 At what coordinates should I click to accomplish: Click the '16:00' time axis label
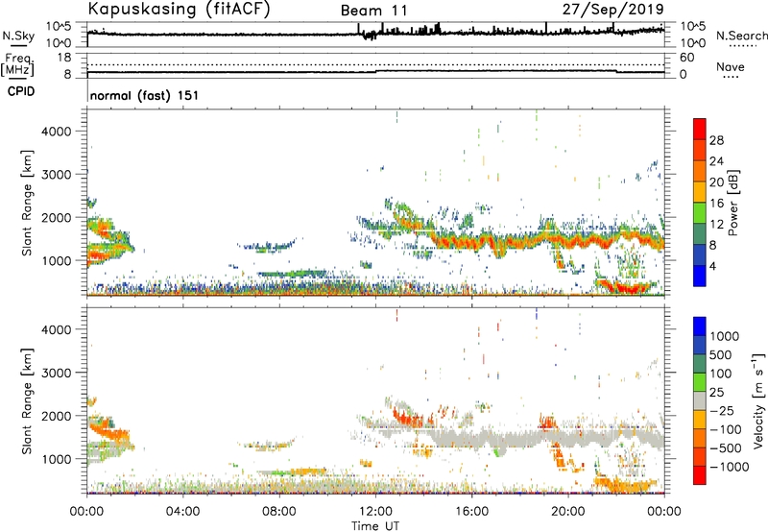[x=471, y=512]
